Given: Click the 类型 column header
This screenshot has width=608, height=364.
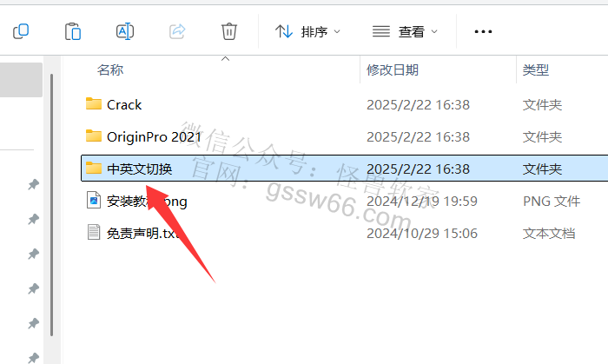Looking at the screenshot, I should coord(536,70).
